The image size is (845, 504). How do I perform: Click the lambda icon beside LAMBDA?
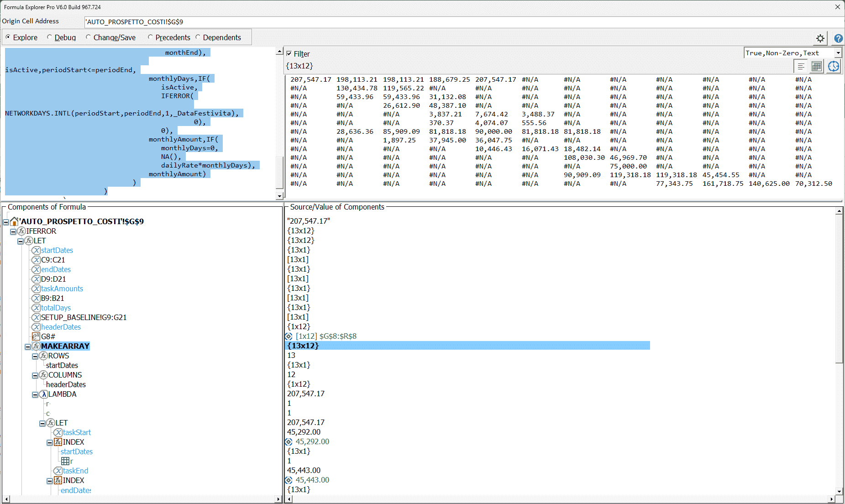(x=43, y=394)
